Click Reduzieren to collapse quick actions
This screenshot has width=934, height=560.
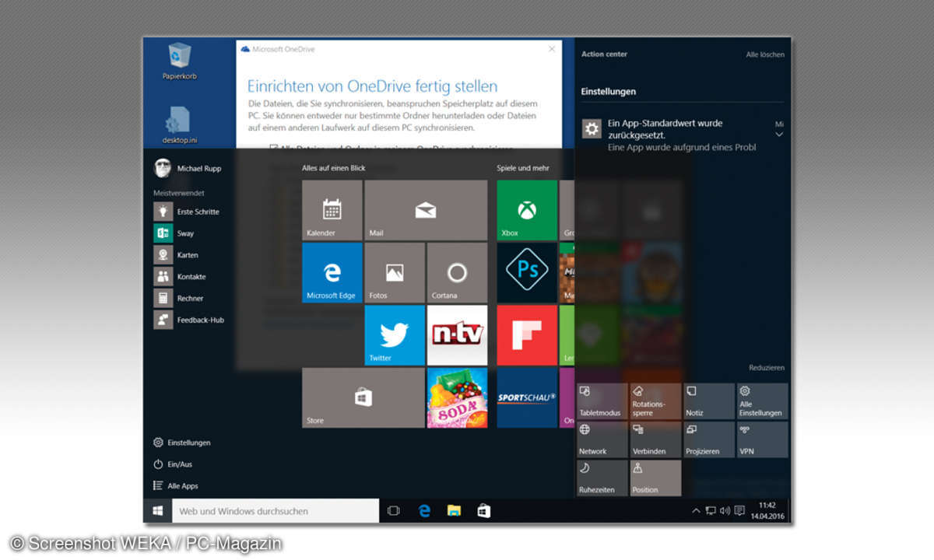tap(767, 368)
